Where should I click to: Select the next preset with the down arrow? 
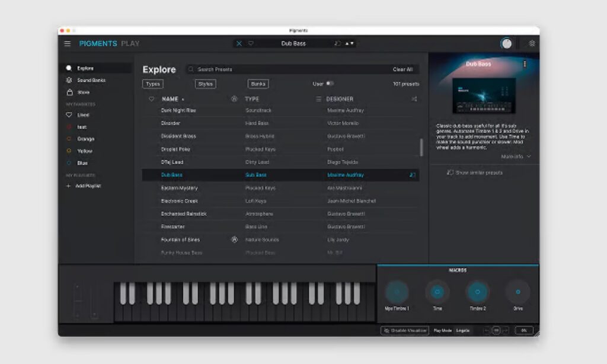tap(352, 43)
